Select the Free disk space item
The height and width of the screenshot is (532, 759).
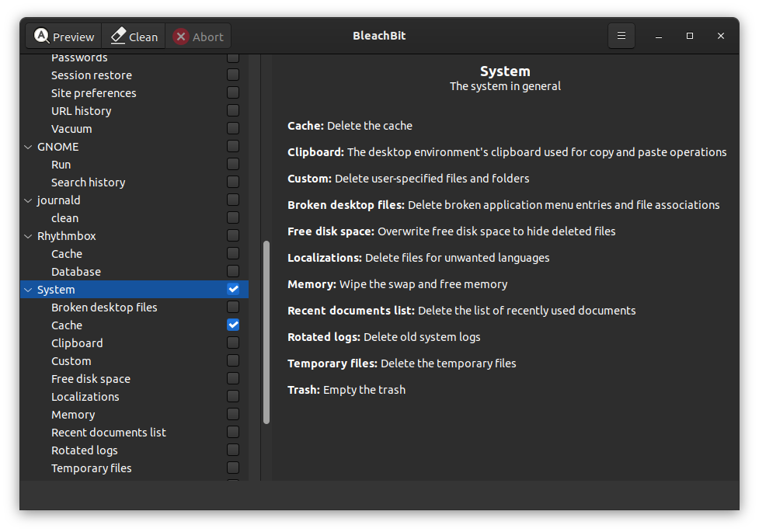tap(91, 379)
